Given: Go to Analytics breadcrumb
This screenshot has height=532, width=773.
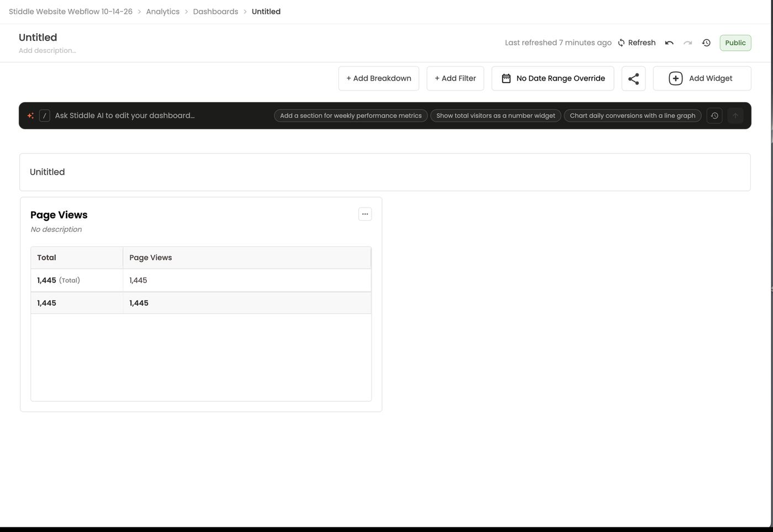Looking at the screenshot, I should coord(163,12).
